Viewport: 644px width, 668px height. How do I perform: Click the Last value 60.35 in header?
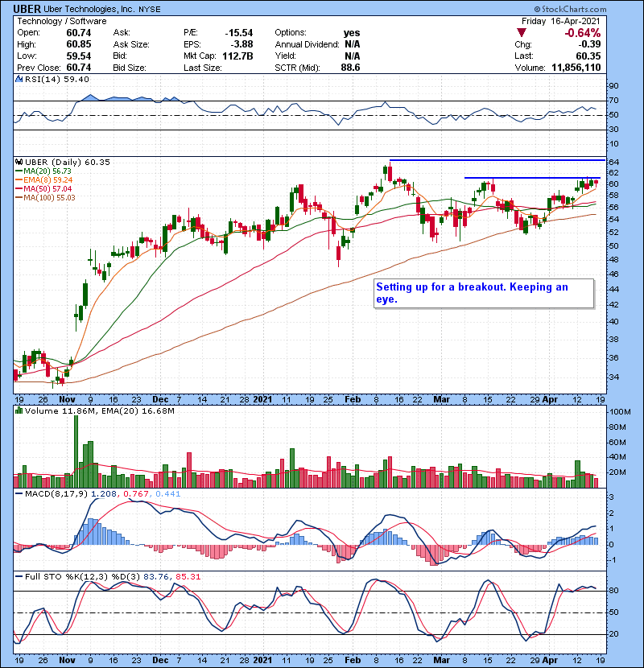[588, 56]
